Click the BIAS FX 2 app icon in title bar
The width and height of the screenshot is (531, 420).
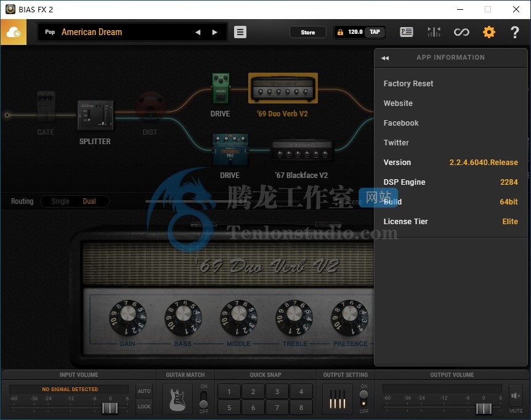(10, 9)
